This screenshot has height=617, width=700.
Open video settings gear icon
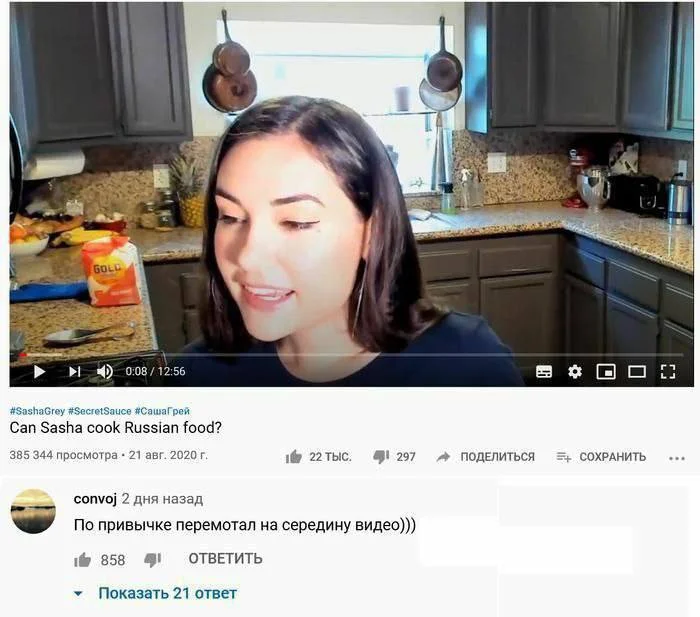(575, 371)
